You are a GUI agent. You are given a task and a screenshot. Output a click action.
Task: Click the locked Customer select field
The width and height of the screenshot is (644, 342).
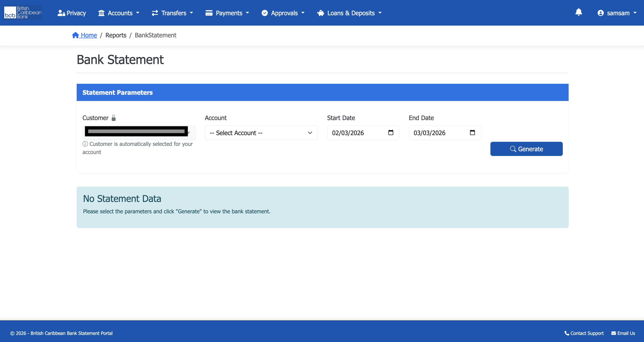pos(139,132)
